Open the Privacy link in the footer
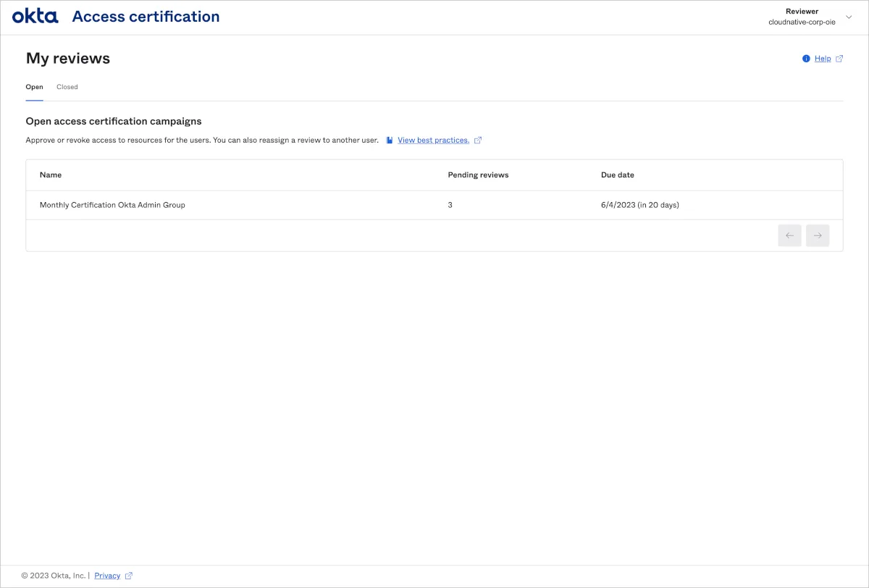869x588 pixels. click(107, 576)
